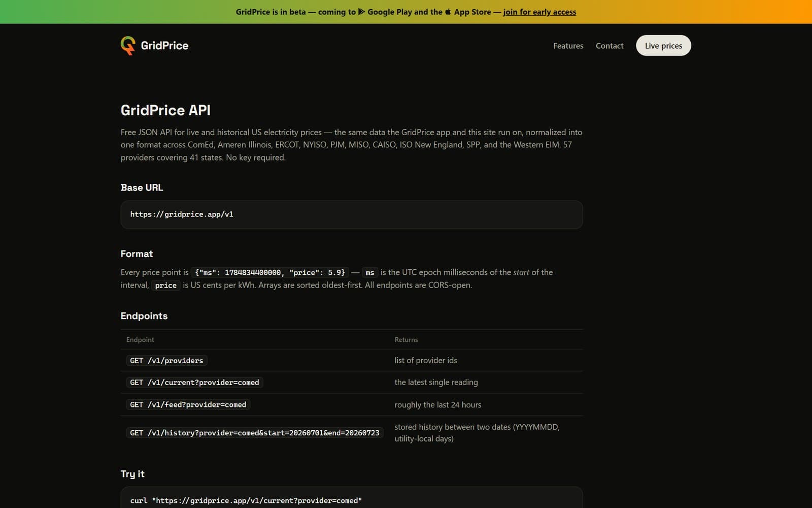Click the GET /v1/feed?provider=comed endpoint
Screen dimensions: 812x508
(188, 405)
